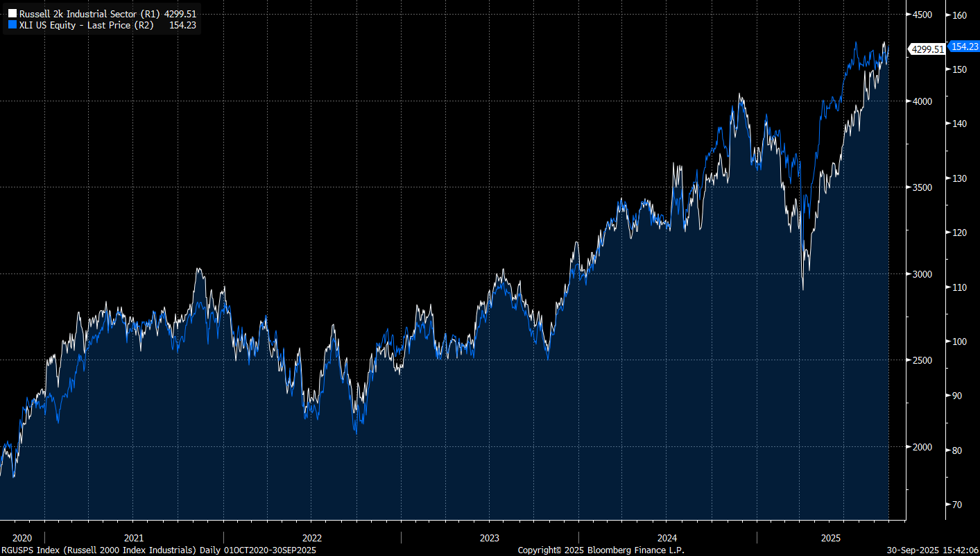Click the 2022 year label on time axis

[312, 538]
